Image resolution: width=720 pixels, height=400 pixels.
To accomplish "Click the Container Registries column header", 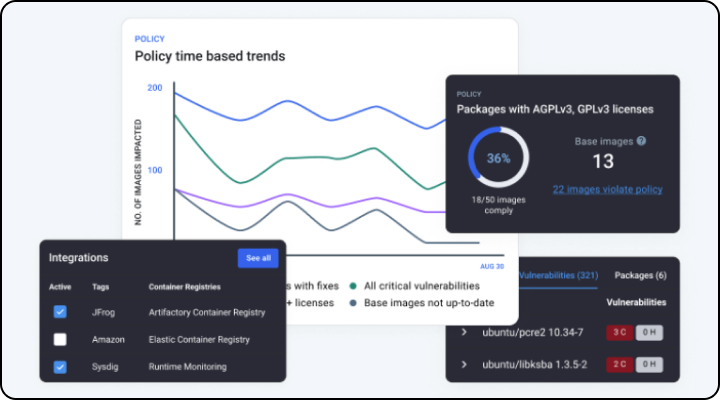I will (185, 287).
